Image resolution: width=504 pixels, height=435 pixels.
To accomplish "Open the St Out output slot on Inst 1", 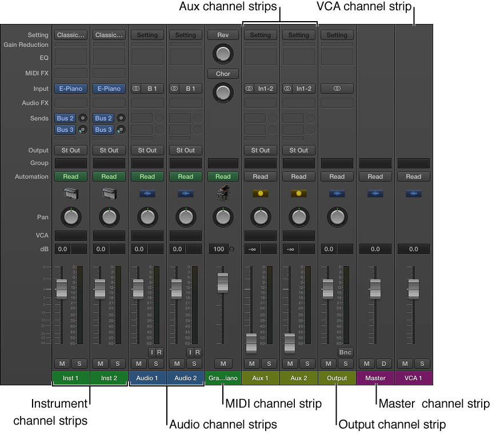I will (x=70, y=150).
